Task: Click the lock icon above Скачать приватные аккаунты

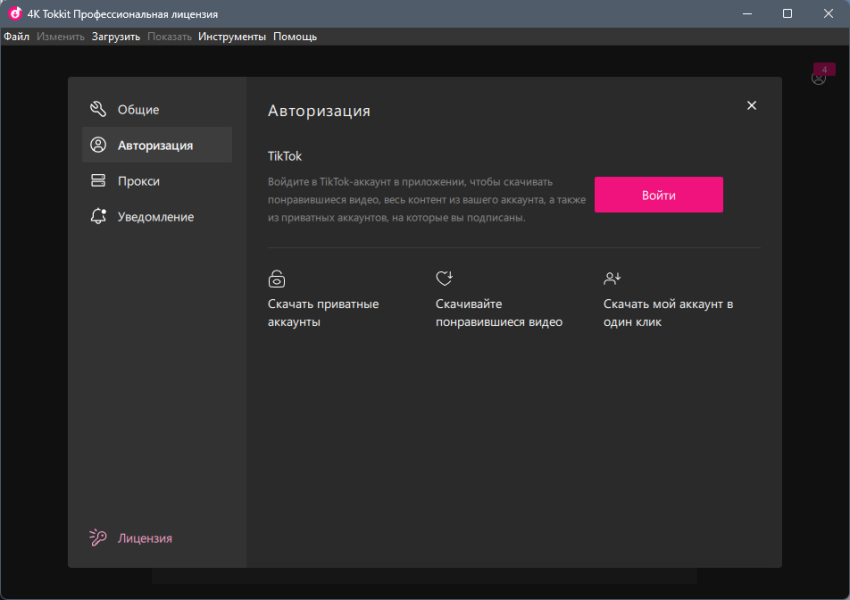Action: [x=276, y=279]
